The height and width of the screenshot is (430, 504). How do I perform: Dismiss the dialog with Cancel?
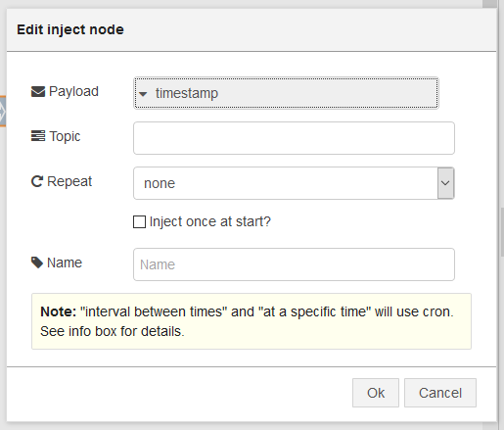pos(440,393)
